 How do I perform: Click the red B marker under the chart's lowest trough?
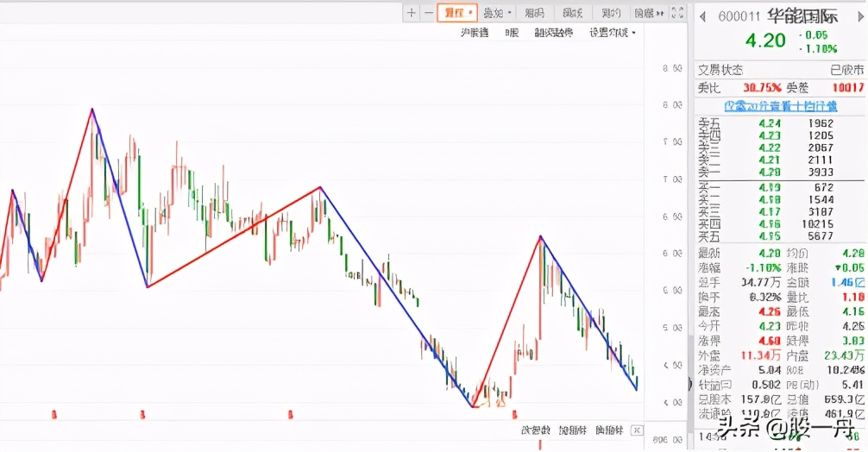[514, 414]
